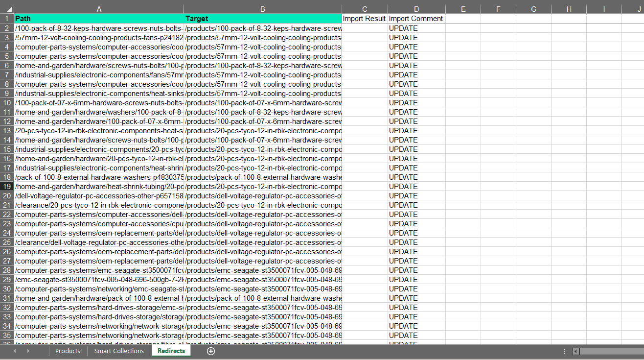Click the Select All corner triangle
Image resolution: width=644 pixels, height=360 pixels.
[7, 9]
